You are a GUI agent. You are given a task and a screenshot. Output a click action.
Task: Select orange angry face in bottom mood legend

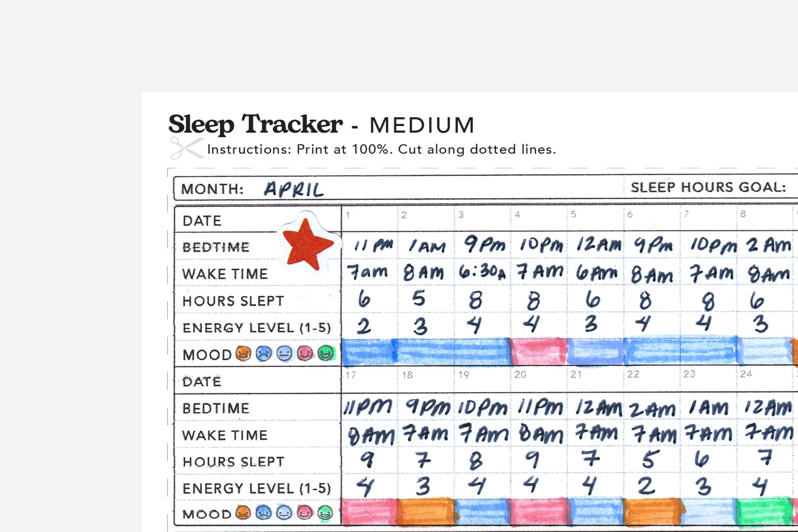tap(243, 513)
